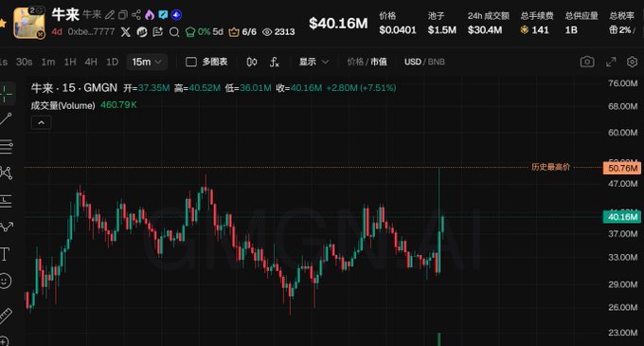Open the 牛来 token avatar image
This screenshot has height=346, width=644.
[29, 23]
